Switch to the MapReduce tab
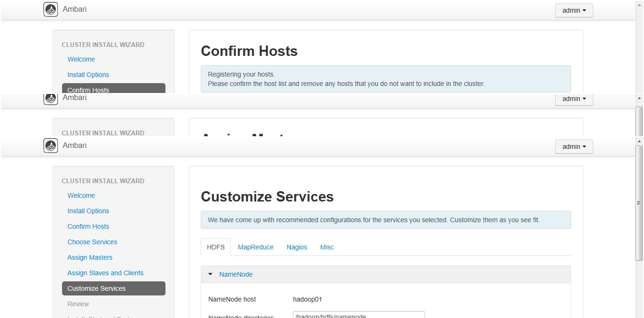This screenshot has width=644, height=318. [256, 247]
